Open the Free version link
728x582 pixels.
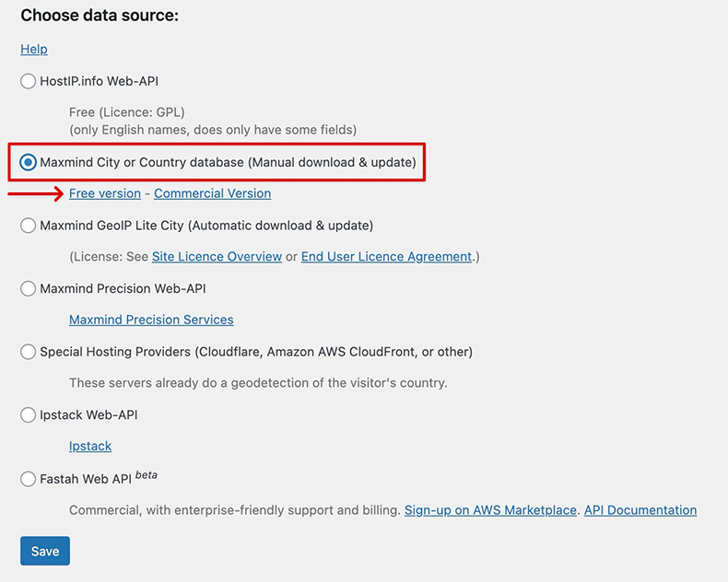click(x=105, y=193)
